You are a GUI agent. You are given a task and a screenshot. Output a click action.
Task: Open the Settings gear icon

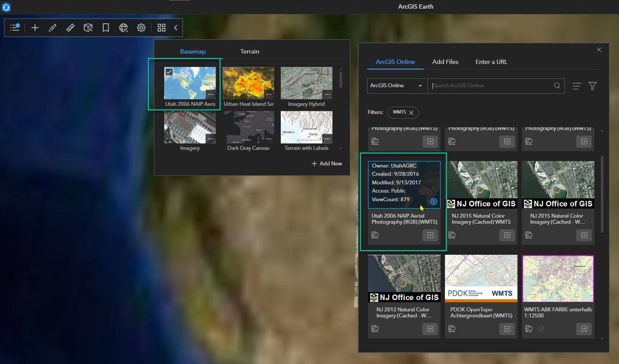[x=141, y=28]
